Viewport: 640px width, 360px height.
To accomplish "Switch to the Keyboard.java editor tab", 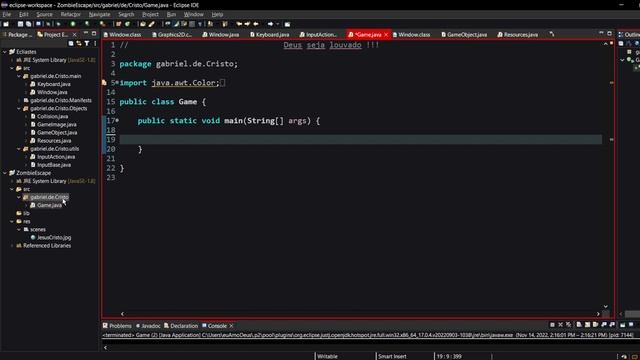I will [269, 35].
